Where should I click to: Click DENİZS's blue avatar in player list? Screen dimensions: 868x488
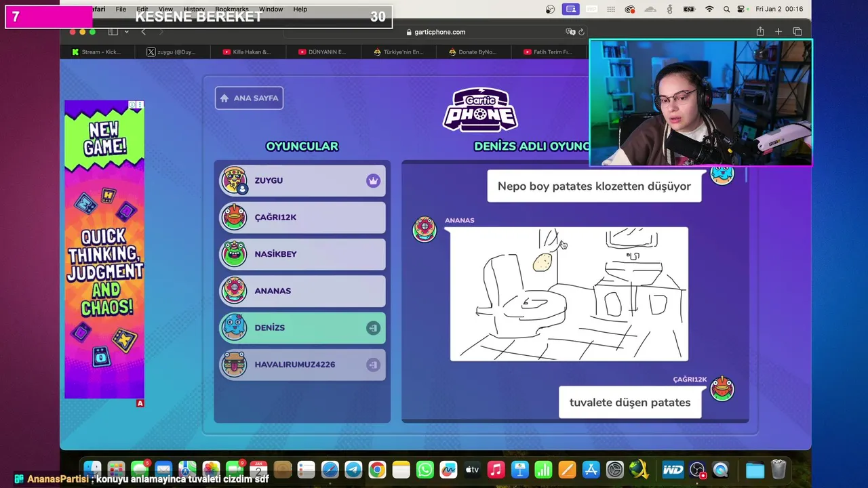(234, 327)
